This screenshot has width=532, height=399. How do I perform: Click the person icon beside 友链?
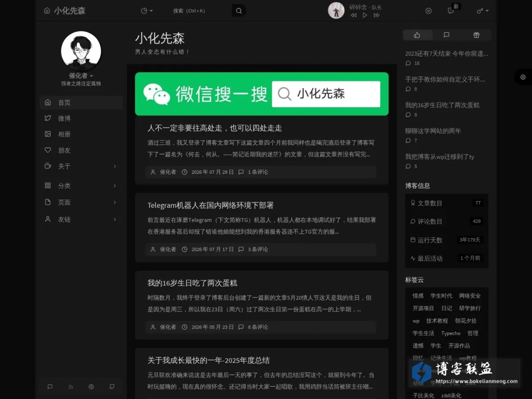(48, 219)
